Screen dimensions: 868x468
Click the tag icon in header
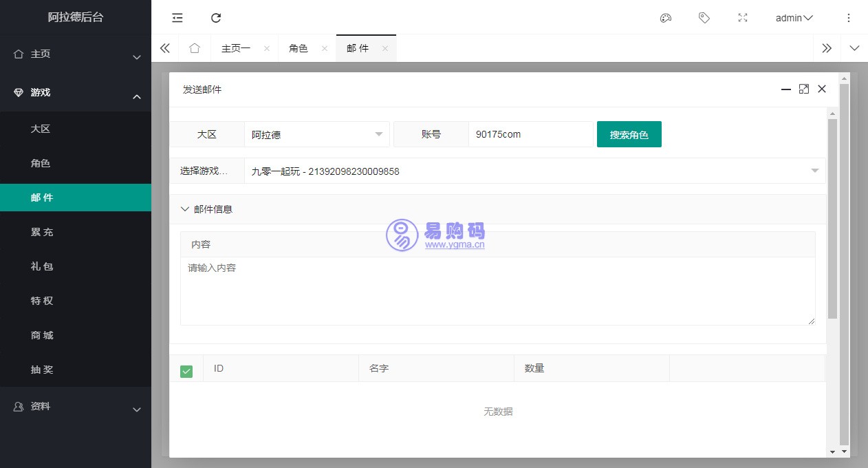click(704, 18)
